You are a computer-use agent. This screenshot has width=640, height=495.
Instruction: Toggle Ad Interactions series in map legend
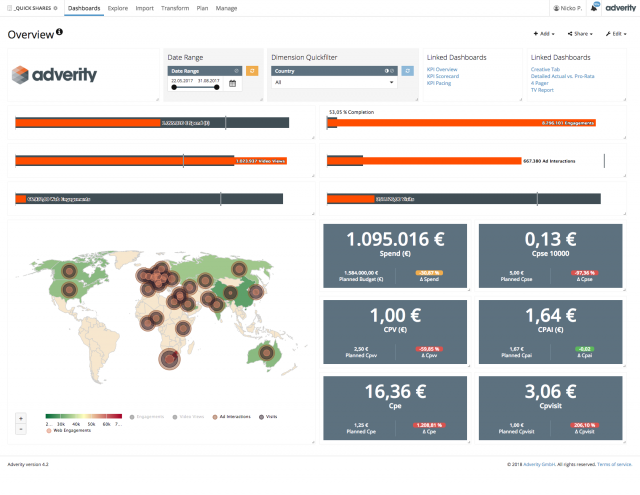pyautogui.click(x=232, y=415)
